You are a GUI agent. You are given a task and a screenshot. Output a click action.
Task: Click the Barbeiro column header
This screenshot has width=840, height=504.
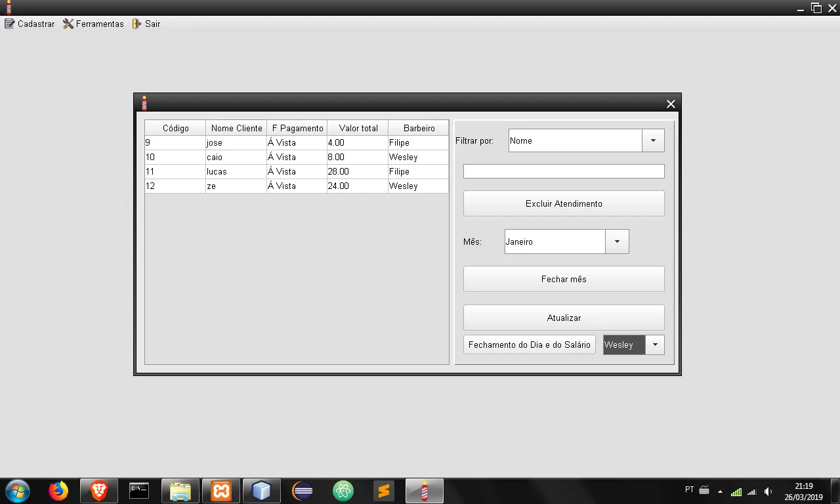pyautogui.click(x=419, y=128)
